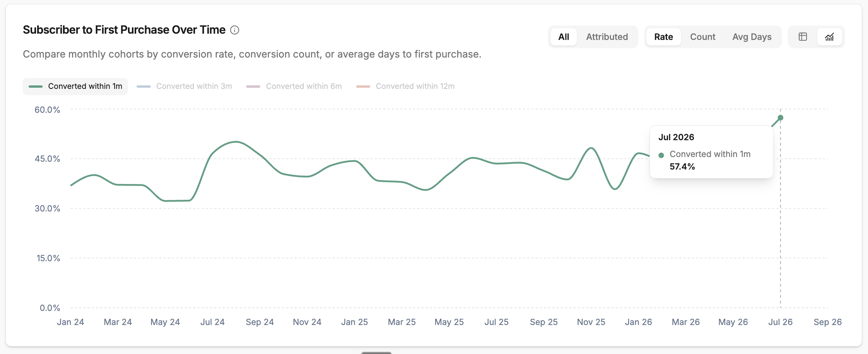Screen dimensions: 868x354
Task: Select the Attributed segment
Action: tap(607, 37)
